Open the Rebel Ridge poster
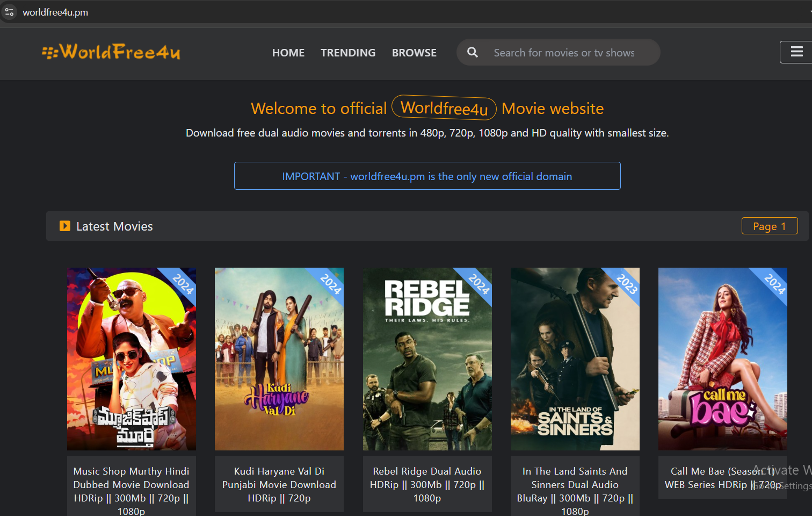Image resolution: width=812 pixels, height=516 pixels. 427,359
